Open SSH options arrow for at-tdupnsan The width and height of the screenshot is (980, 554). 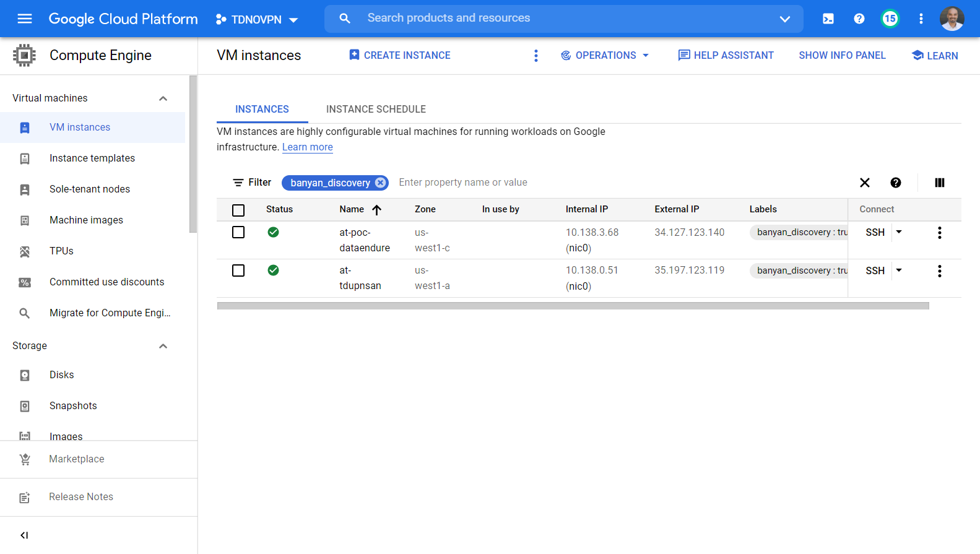[x=899, y=271]
